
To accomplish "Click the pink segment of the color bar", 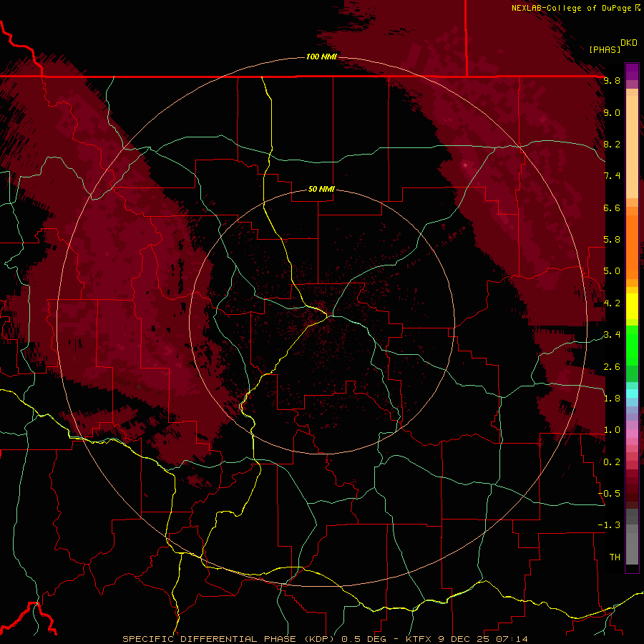I will pos(632,434).
